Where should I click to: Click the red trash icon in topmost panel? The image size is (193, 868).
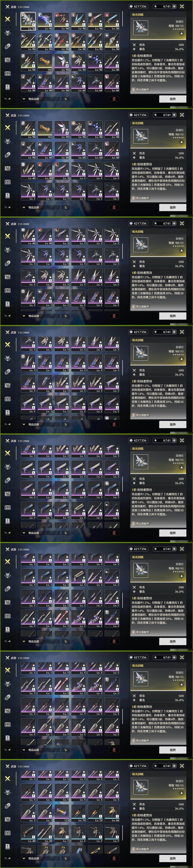(114, 99)
